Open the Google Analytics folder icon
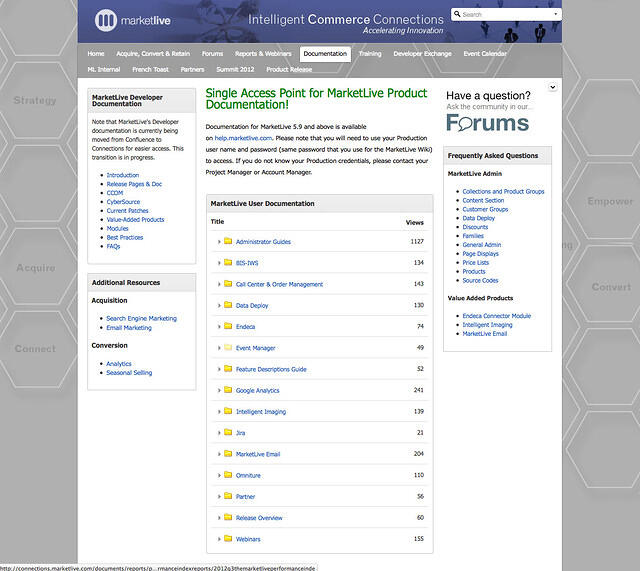Screen dimensions: 640x571 click(x=228, y=390)
